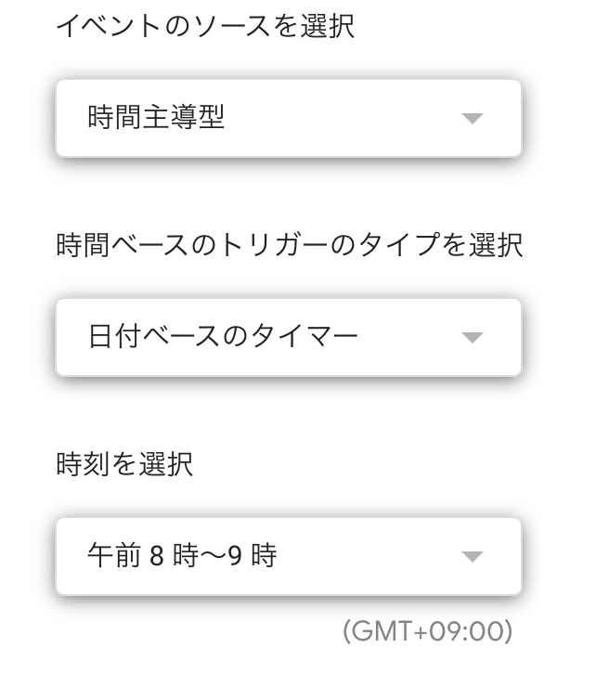The width and height of the screenshot is (609, 700).
Task: Change the event source from 時間主導型
Action: tap(288, 118)
